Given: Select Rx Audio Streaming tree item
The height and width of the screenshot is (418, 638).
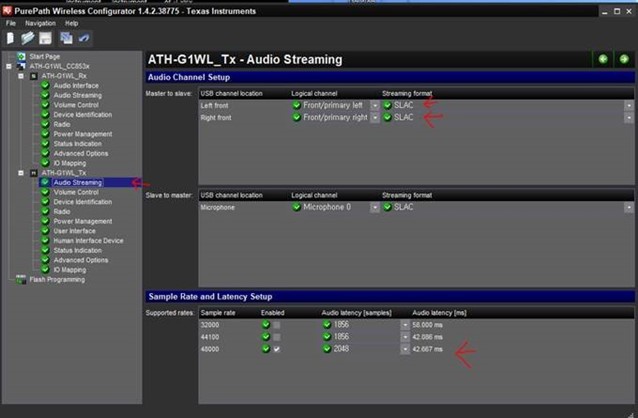Looking at the screenshot, I should point(78,95).
